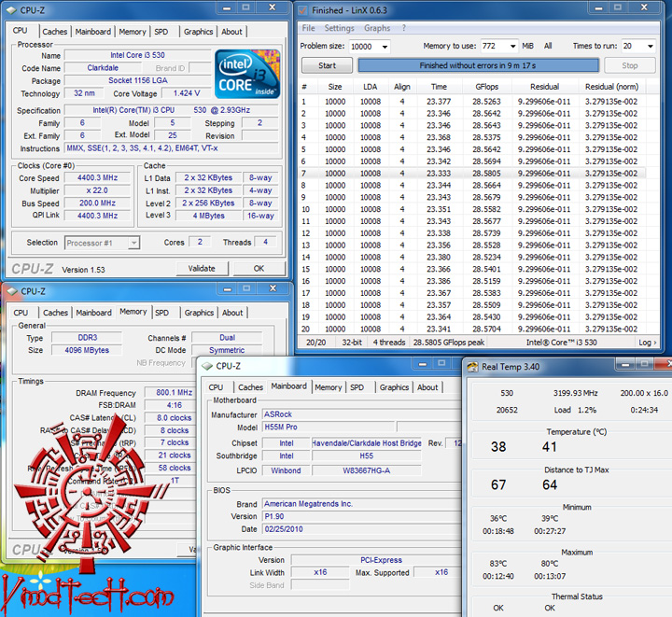672x617 pixels.
Task: Click the CPU-Z icon in top window title
Action: (11, 10)
